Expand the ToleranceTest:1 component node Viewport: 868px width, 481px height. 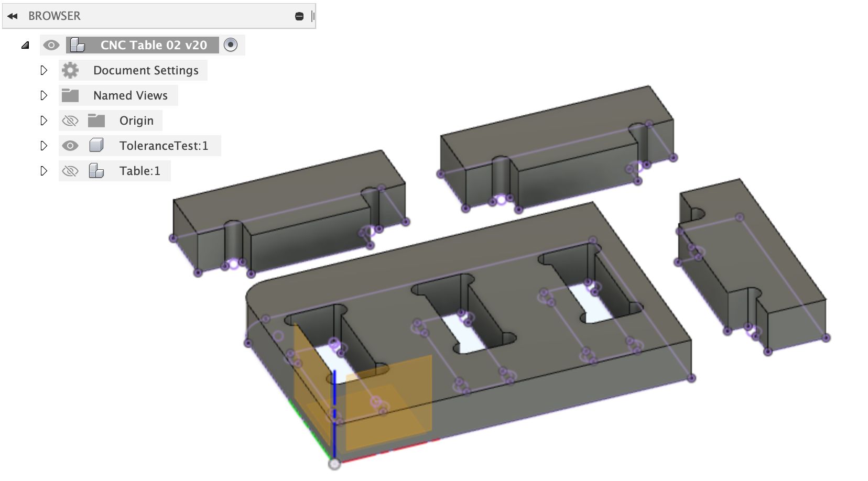coord(44,145)
